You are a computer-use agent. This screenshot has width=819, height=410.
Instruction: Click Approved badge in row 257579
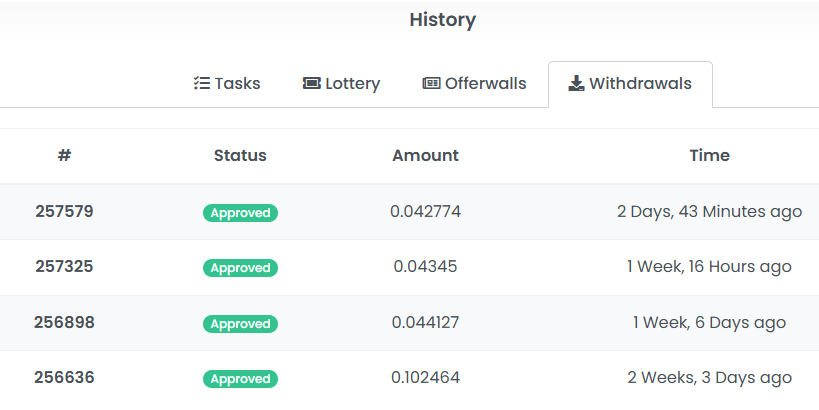pyautogui.click(x=240, y=213)
